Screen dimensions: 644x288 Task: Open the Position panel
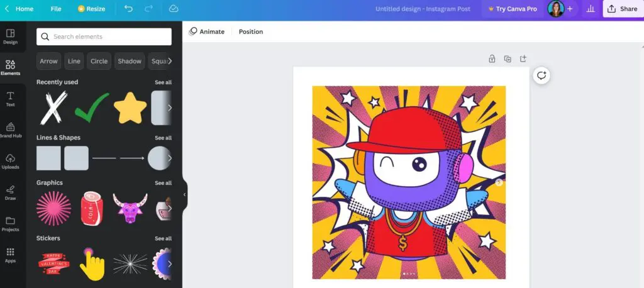251,31
